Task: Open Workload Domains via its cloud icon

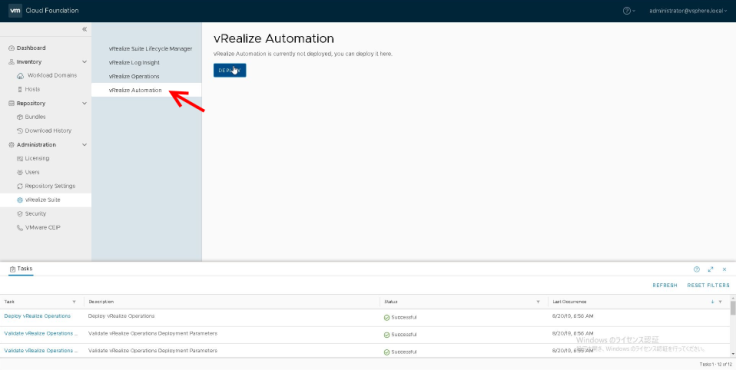Action: coord(20,76)
